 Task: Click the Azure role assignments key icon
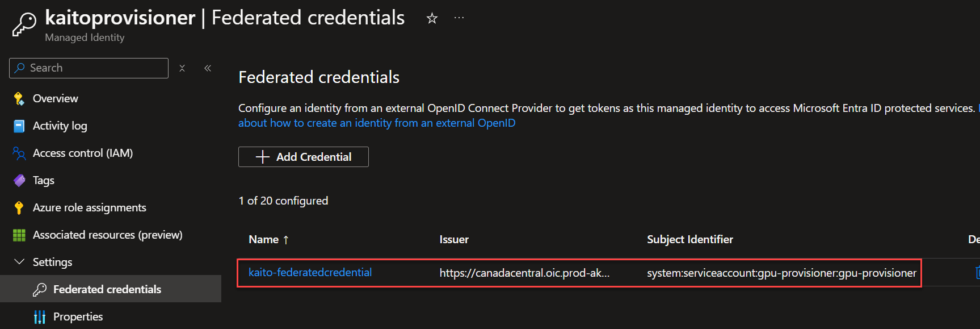19,208
